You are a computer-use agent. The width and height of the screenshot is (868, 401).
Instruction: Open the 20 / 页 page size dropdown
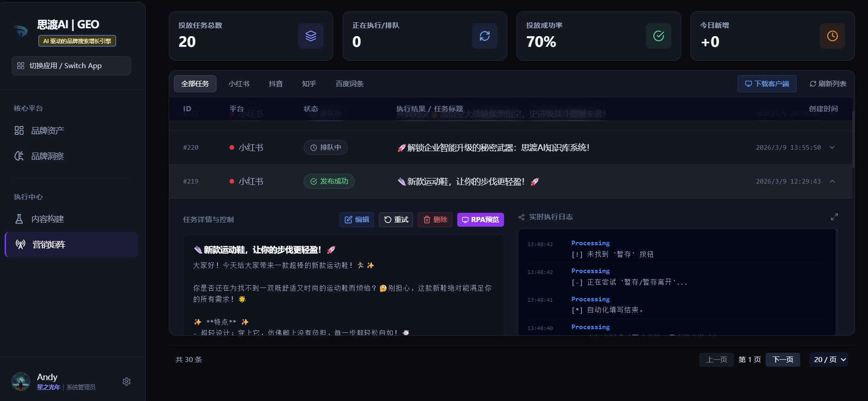pos(829,360)
